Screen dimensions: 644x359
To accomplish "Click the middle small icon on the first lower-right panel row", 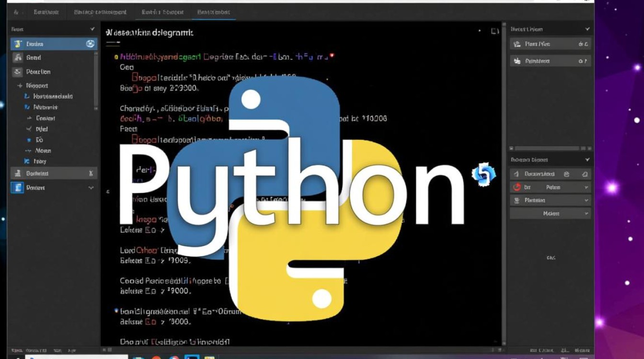I will (x=567, y=174).
